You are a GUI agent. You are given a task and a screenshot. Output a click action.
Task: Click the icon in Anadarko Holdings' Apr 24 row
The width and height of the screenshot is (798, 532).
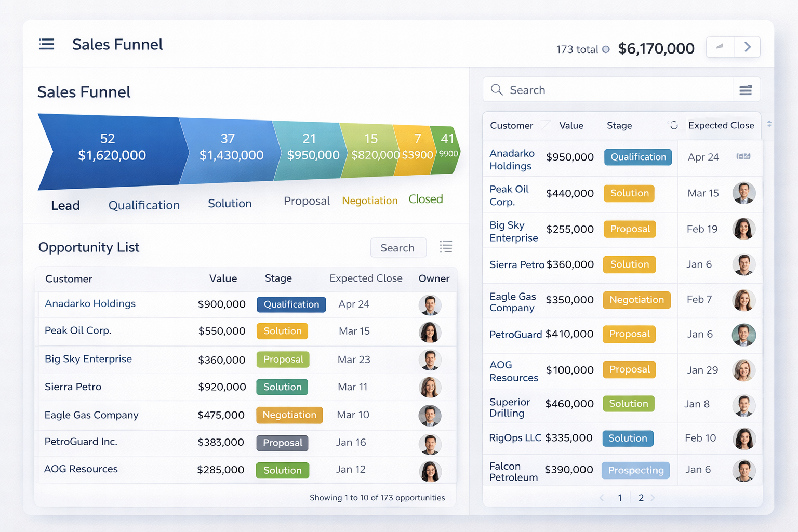click(x=743, y=156)
